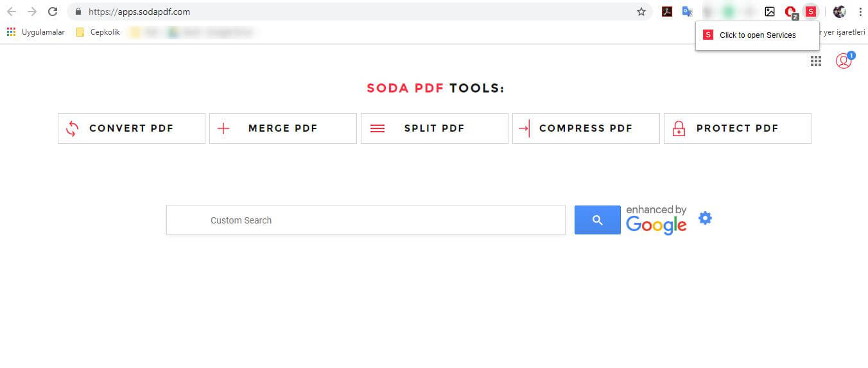
Task: Open Chrome three-dot menu
Action: 860,12
